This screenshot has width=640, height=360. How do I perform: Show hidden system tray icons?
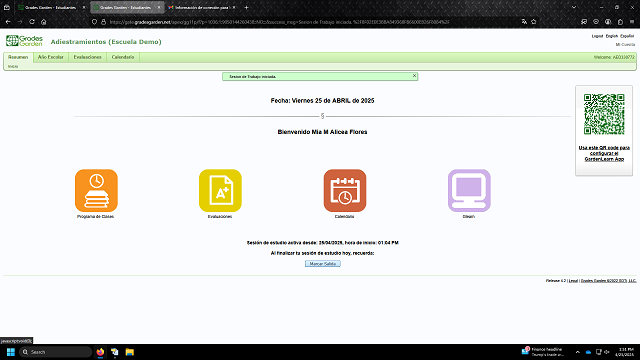[578, 352]
